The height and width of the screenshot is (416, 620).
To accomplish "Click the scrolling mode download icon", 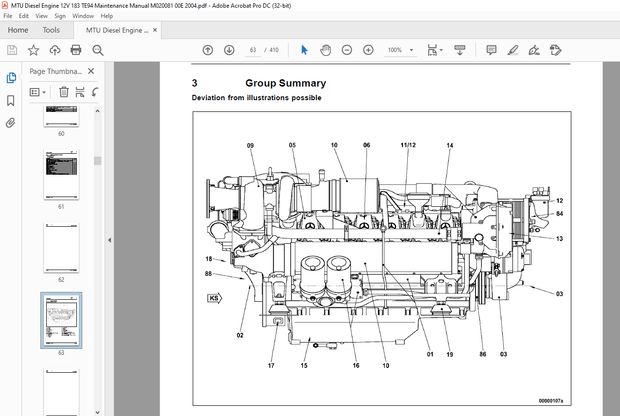I will point(459,50).
